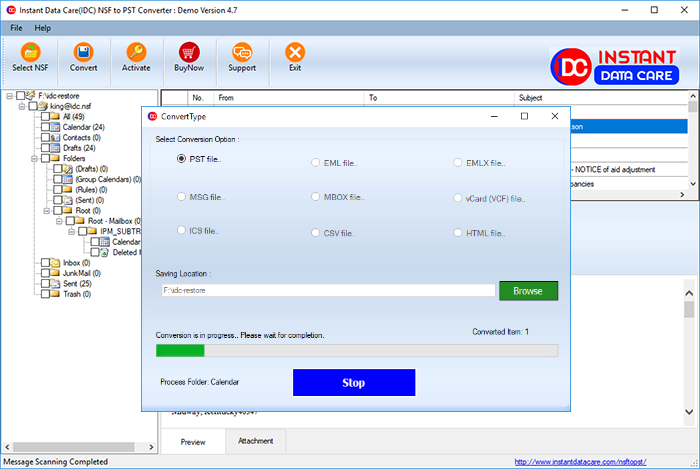This screenshot has height=469, width=700.
Task: Open the File menu
Action: (16, 27)
